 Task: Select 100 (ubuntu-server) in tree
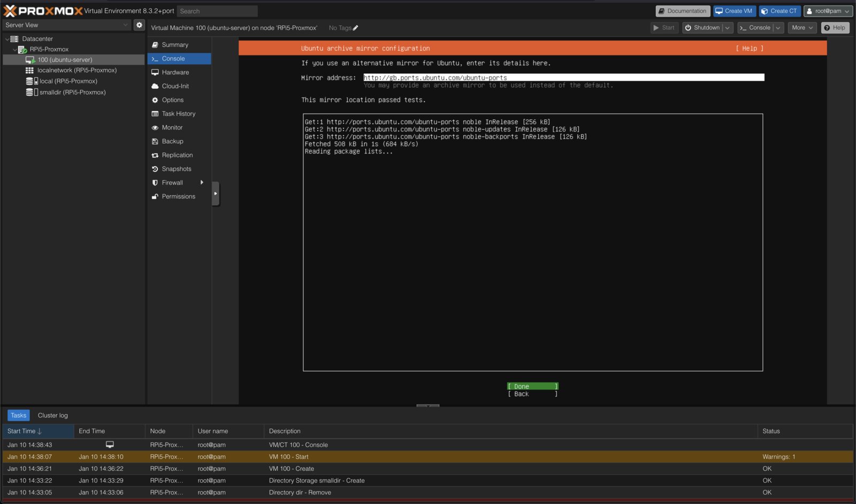point(73,60)
